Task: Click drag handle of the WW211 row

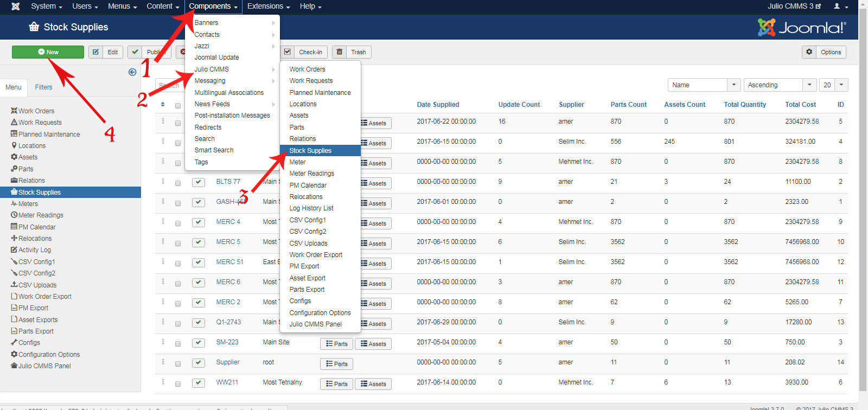Action: pyautogui.click(x=163, y=382)
